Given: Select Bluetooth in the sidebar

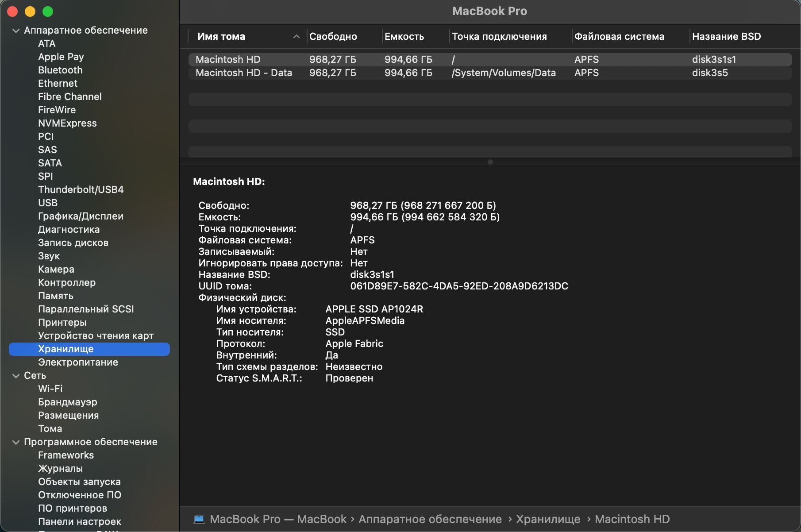Looking at the screenshot, I should [x=60, y=70].
